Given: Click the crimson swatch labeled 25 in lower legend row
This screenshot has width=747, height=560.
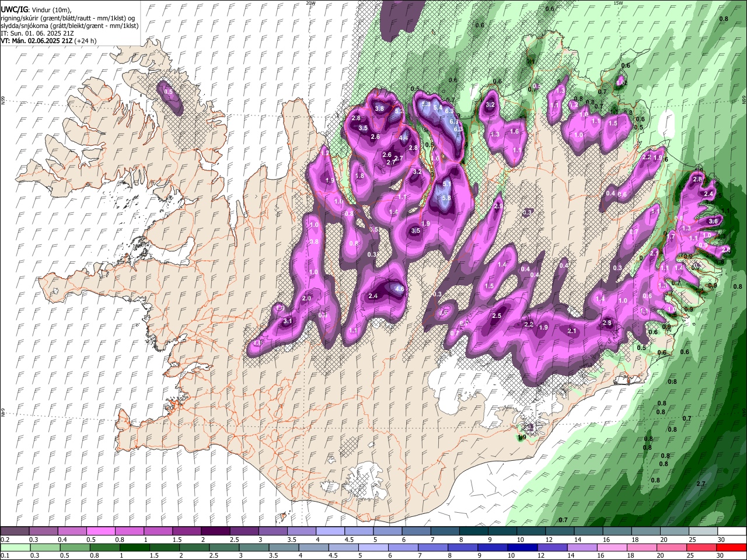Looking at the screenshot, I should [701, 548].
